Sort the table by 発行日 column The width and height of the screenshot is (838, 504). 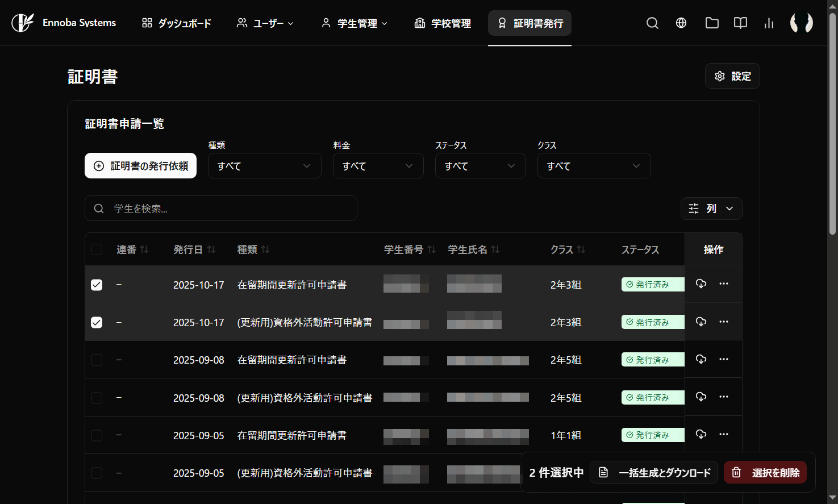194,249
